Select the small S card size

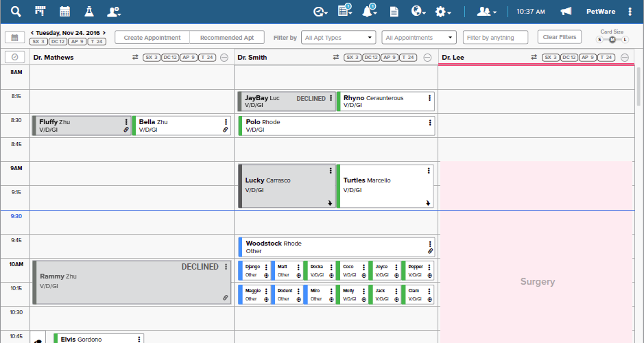[x=599, y=39]
